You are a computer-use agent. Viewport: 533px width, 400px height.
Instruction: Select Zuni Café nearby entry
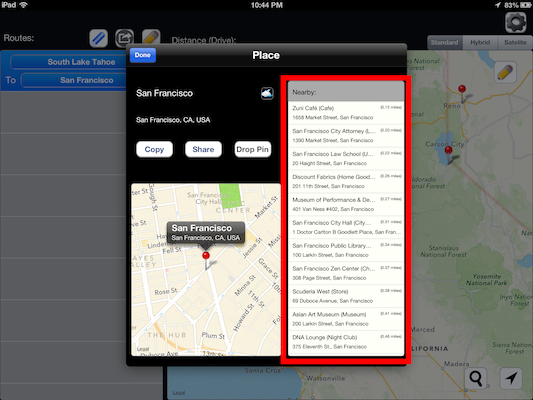pyautogui.click(x=346, y=112)
